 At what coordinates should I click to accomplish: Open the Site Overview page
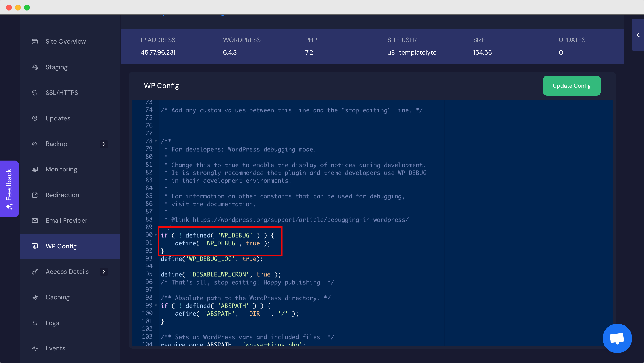[x=66, y=41]
